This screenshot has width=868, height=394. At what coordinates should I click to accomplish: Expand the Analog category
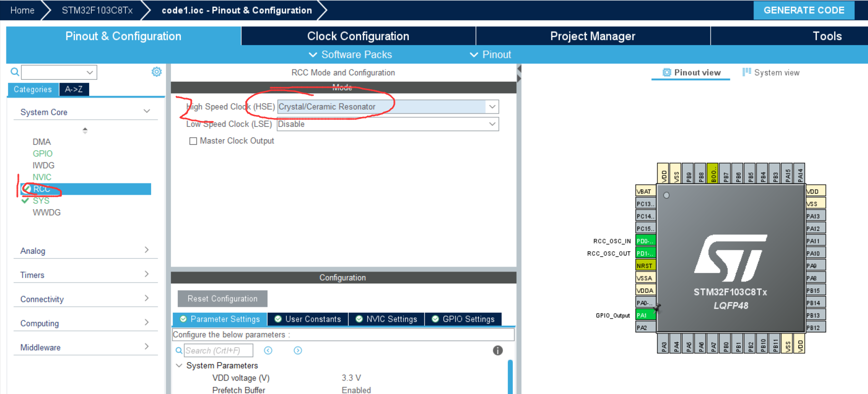tap(147, 250)
